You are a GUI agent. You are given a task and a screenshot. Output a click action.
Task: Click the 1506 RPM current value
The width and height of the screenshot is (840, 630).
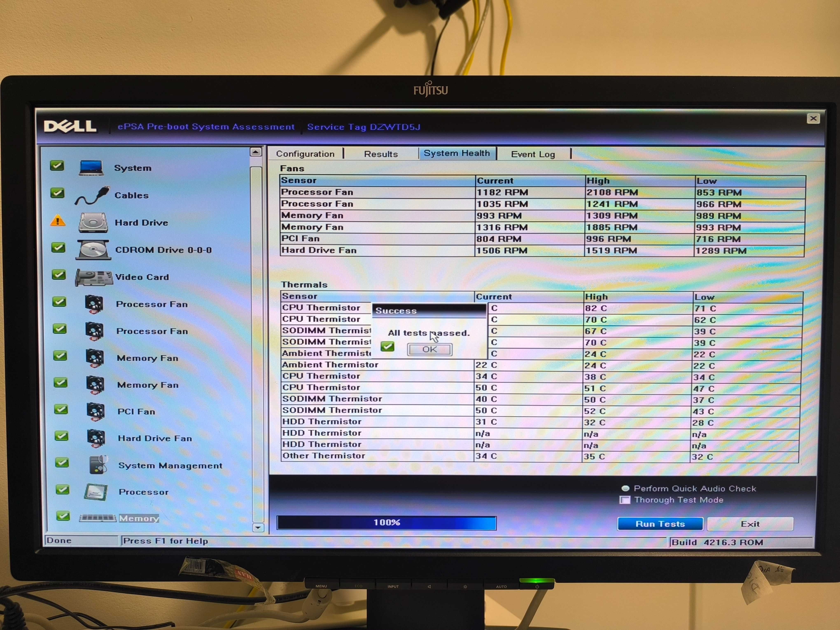(502, 250)
